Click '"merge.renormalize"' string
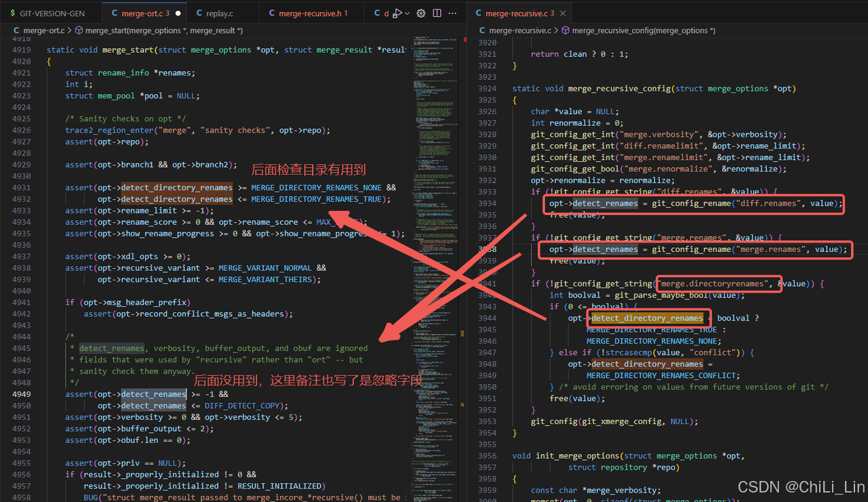Viewport: 868px width, 502px height. 665,169
